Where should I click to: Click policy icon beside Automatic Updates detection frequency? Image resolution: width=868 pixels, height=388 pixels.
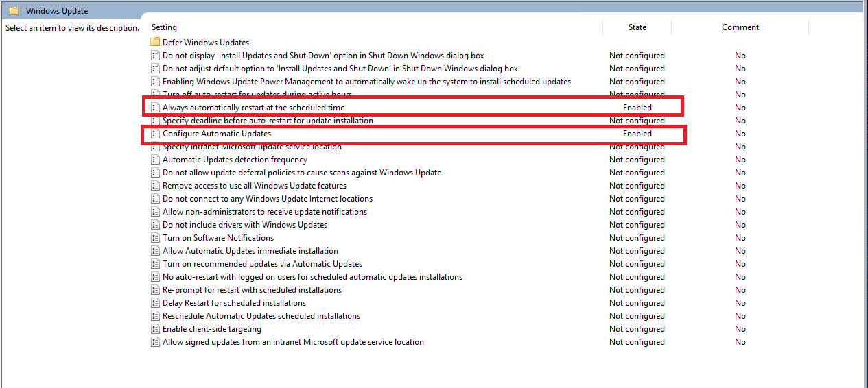pyautogui.click(x=155, y=160)
